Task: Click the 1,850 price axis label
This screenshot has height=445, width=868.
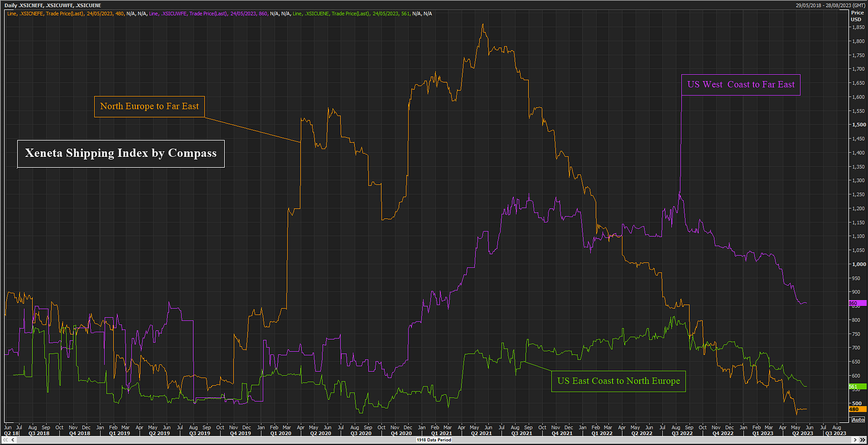Action: 857,27
